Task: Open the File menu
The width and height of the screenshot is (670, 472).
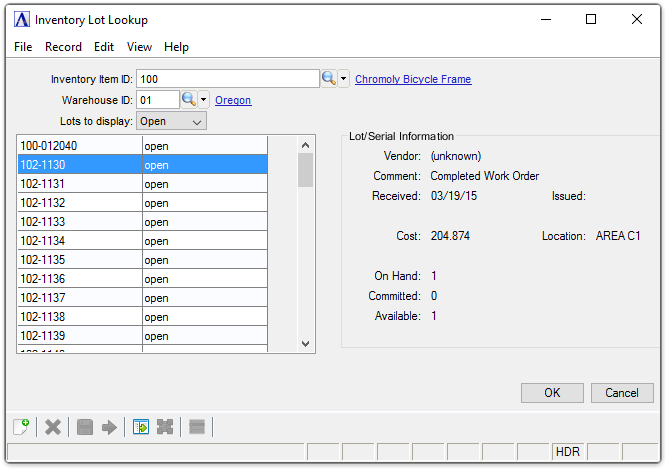Action: tap(23, 47)
